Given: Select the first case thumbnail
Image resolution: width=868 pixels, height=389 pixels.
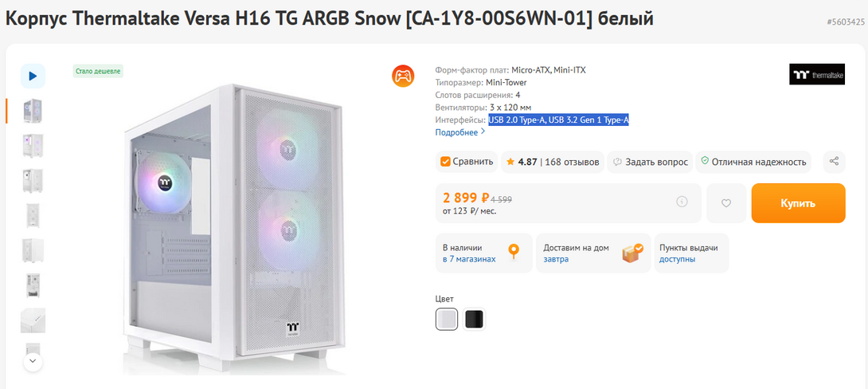Looking at the screenshot, I should click(x=33, y=111).
